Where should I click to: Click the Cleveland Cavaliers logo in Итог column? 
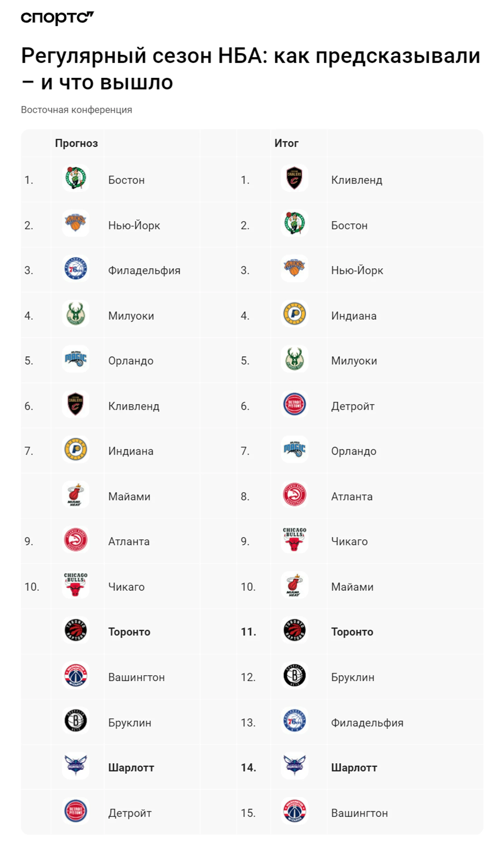[294, 178]
